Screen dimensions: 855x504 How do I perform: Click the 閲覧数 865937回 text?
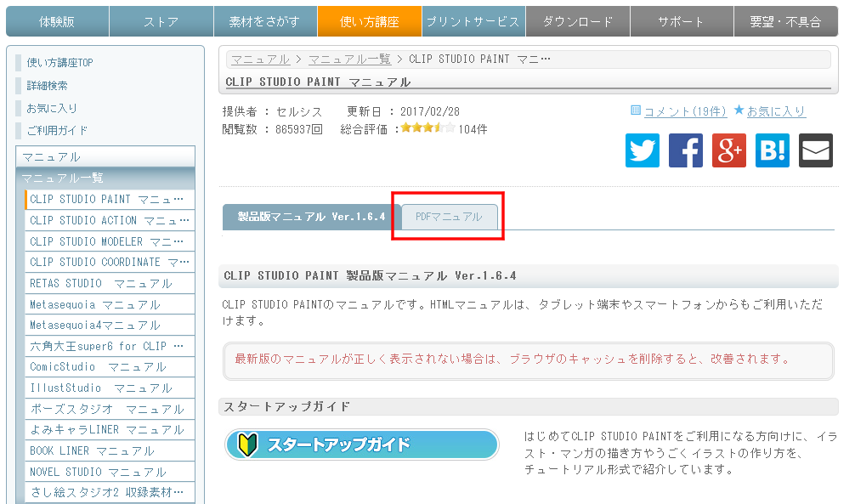point(272,129)
